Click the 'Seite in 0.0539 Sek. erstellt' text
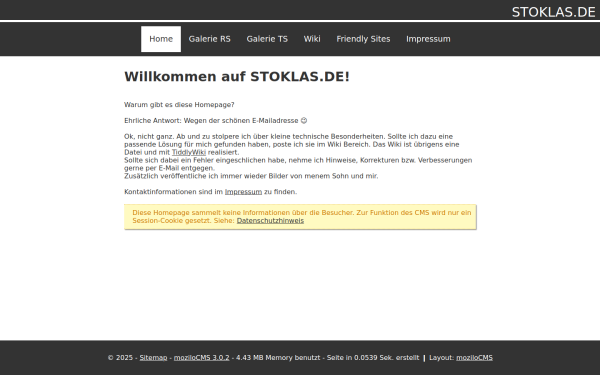600x375 pixels. [x=373, y=358]
